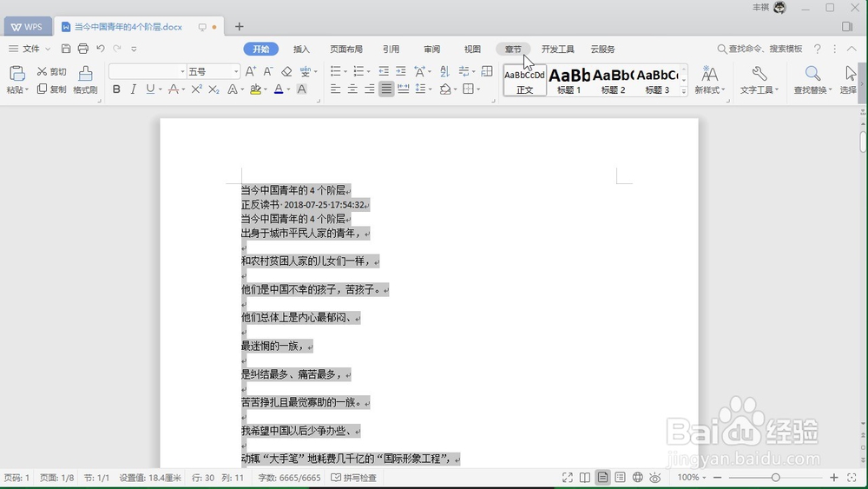This screenshot has width=868, height=489.
Task: Switch to the 视图 (View) tab
Action: (x=472, y=50)
